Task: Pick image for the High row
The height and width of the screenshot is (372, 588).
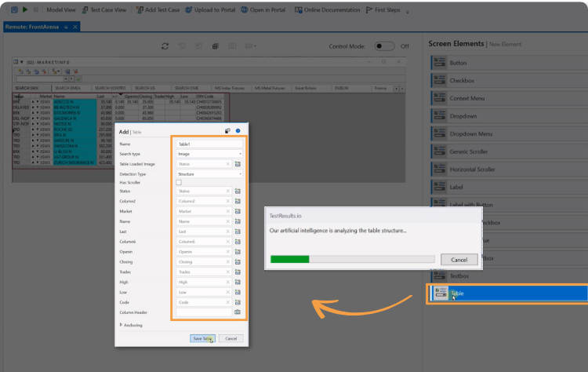Action: tap(238, 282)
